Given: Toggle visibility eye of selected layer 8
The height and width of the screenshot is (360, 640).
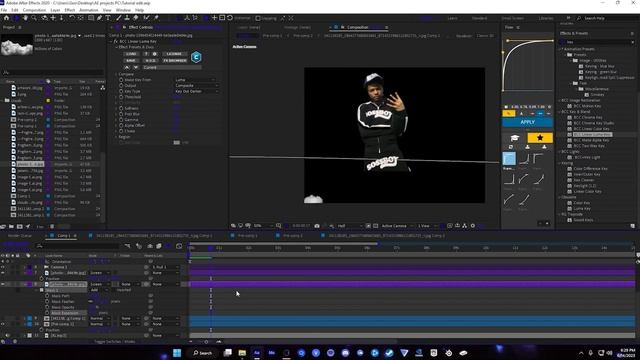Looking at the screenshot, I should 3,284.
